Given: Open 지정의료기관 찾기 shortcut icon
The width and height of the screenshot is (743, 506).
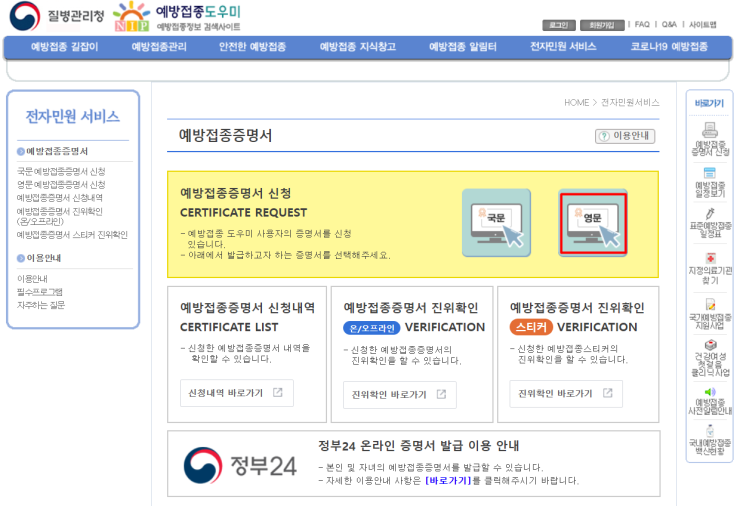Looking at the screenshot, I should [710, 258].
